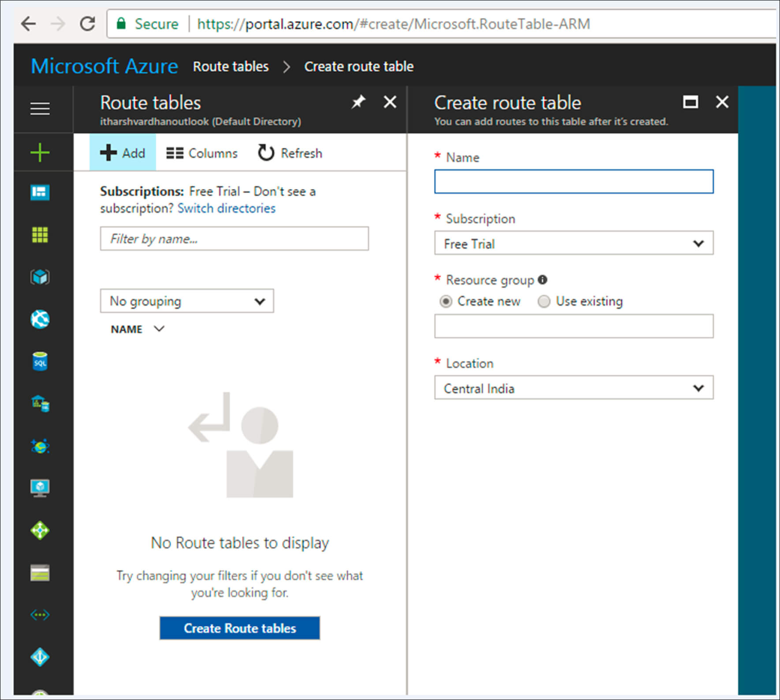Click Switch directories link
The height and width of the screenshot is (700, 780).
coord(227,208)
